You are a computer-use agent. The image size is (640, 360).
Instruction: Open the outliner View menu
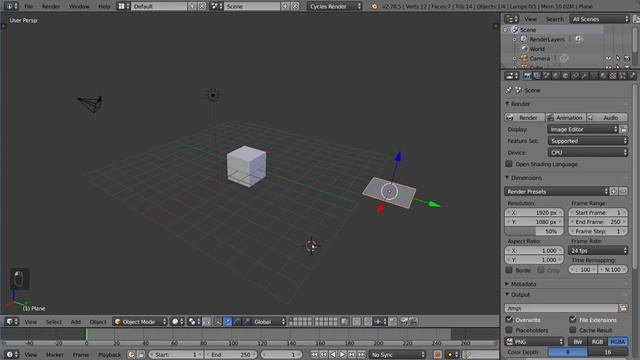pos(531,19)
